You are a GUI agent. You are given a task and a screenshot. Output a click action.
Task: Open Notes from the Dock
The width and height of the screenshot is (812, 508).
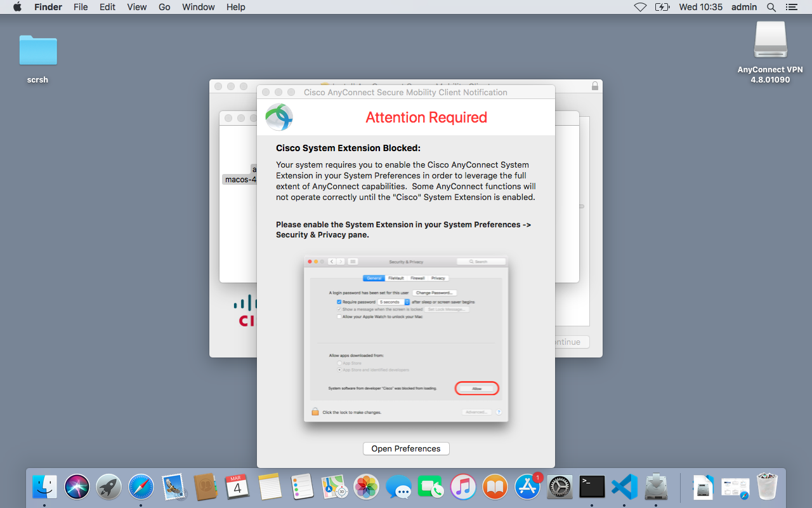pos(270,487)
